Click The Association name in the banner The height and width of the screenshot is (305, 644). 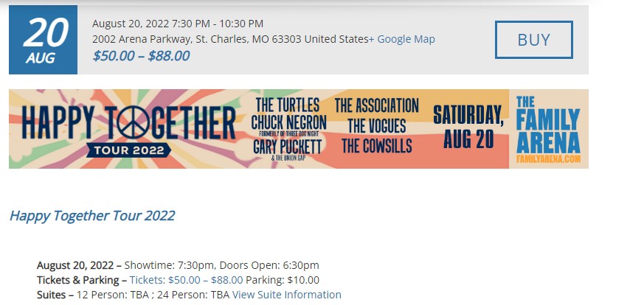click(x=376, y=105)
